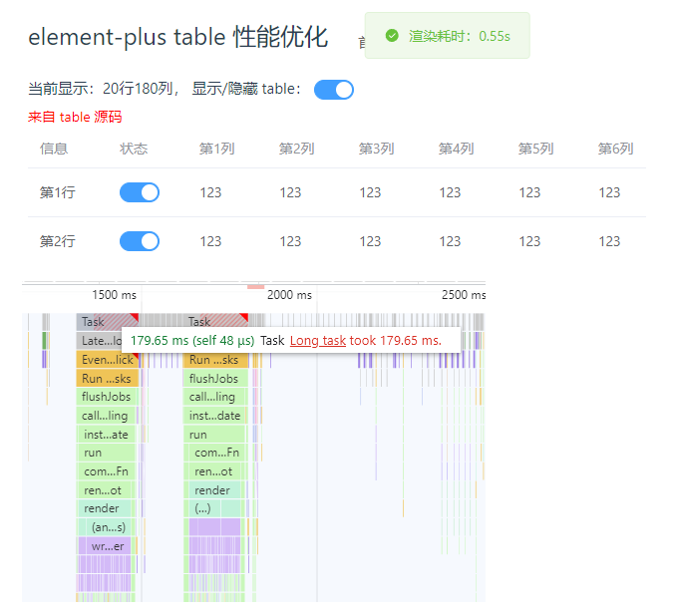
Task: Select the left 'ren...ot' block
Action: [x=105, y=490]
